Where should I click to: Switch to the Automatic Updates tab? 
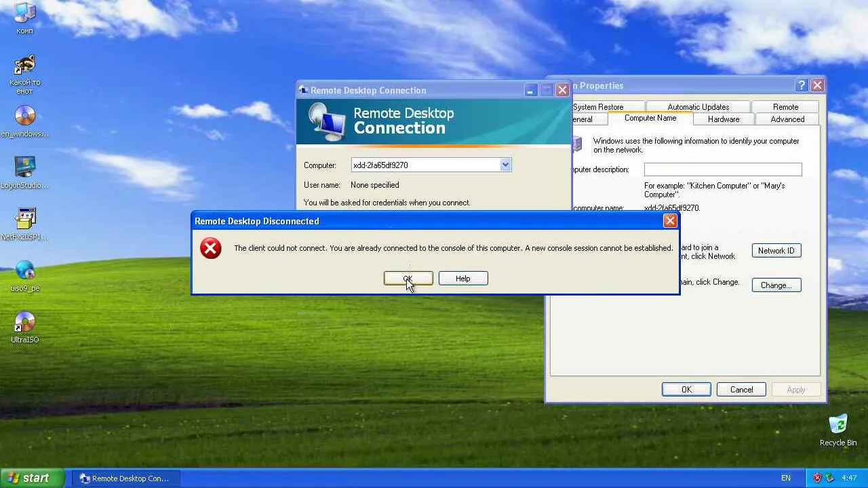[x=698, y=107]
